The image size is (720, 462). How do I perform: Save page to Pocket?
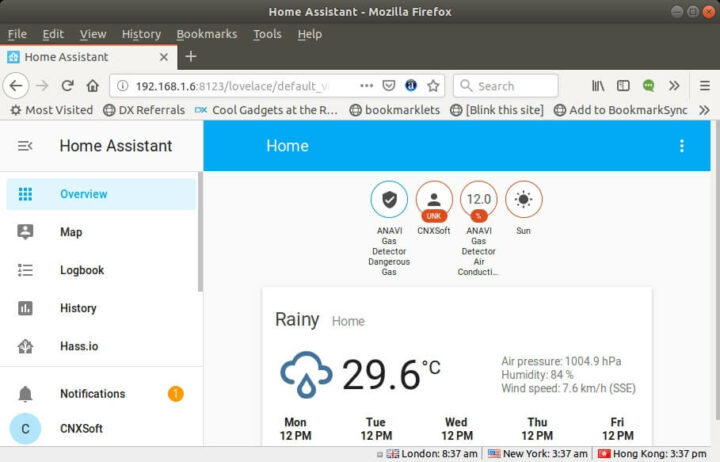pyautogui.click(x=389, y=86)
